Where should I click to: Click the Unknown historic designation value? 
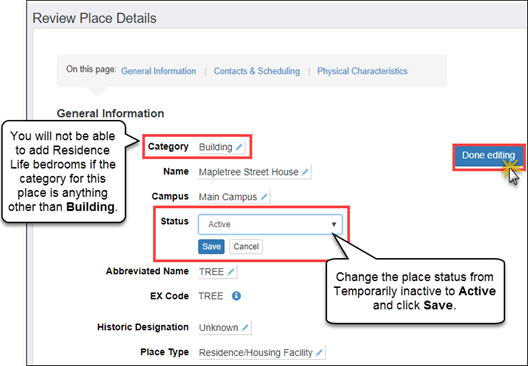219,328
